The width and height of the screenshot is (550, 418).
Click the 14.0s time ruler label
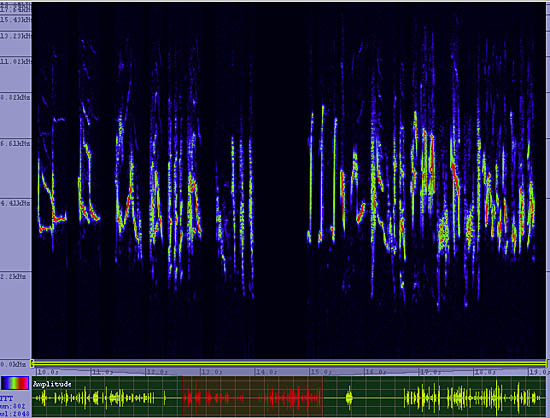click(267, 372)
